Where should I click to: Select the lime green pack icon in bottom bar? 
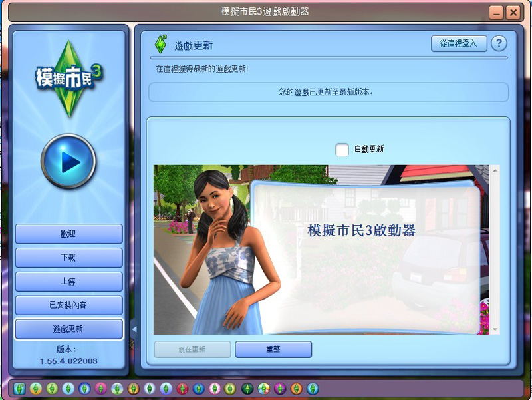pos(52,389)
